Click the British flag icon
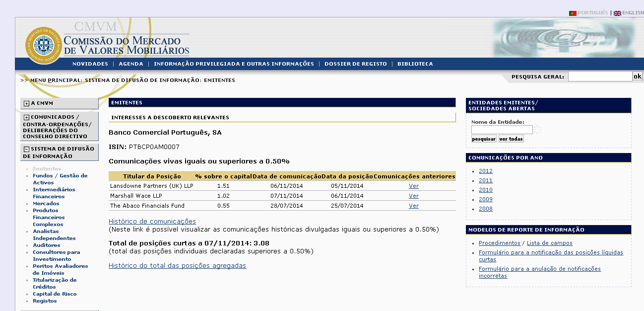644x311 pixels. point(617,13)
